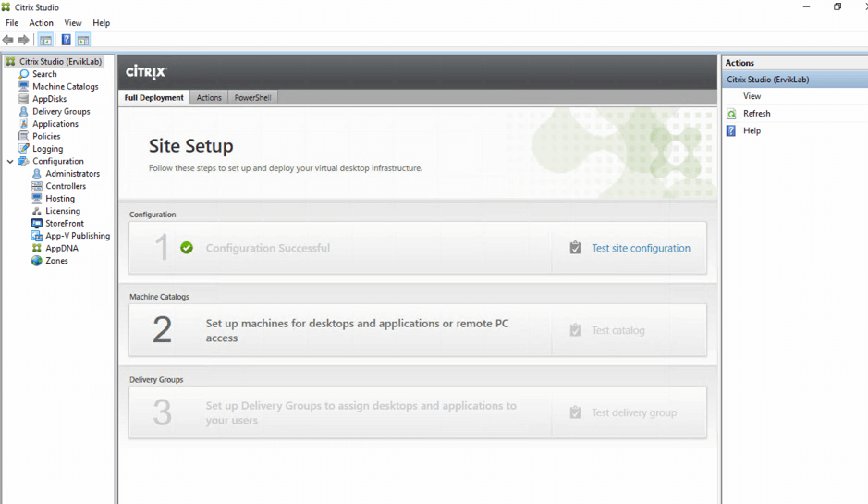This screenshot has height=504, width=868.
Task: Select Policies in the tree
Action: 46,136
